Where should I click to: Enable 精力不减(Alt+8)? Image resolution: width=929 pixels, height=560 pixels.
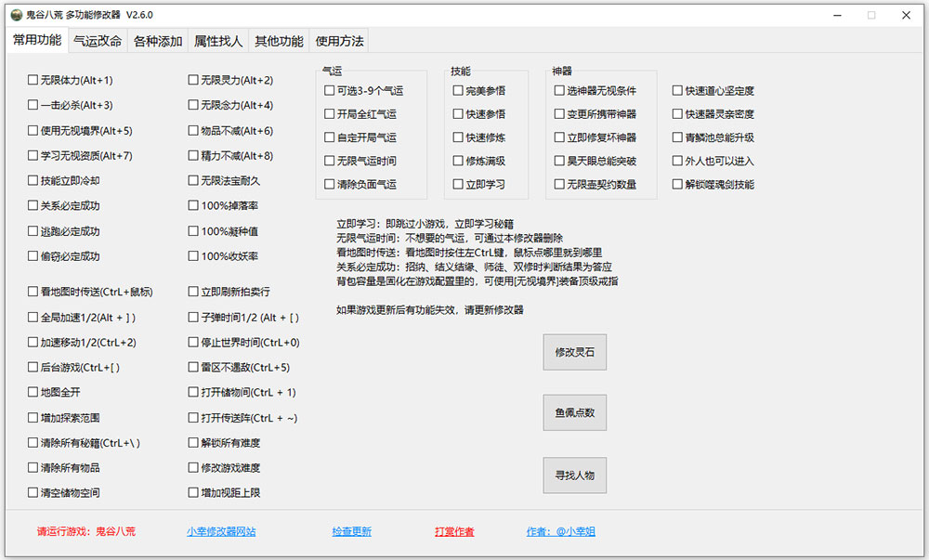230,156
